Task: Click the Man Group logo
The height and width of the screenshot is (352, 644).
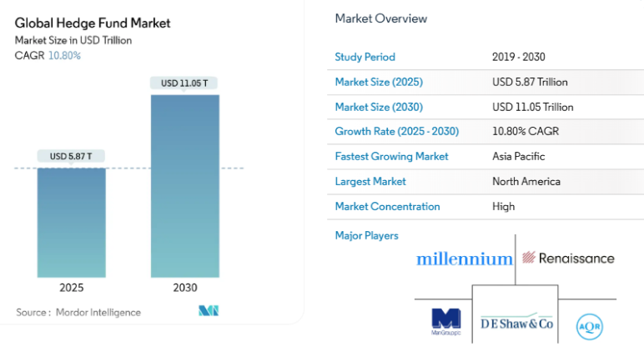Action: 445,321
